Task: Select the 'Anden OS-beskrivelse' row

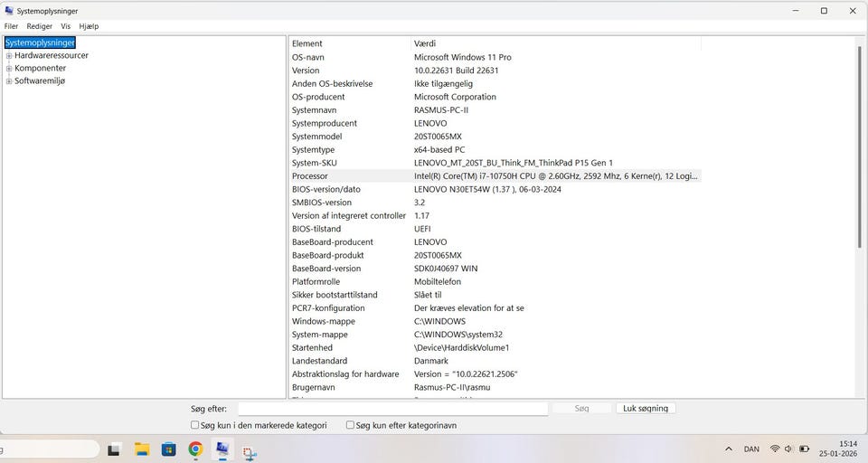Action: click(495, 83)
